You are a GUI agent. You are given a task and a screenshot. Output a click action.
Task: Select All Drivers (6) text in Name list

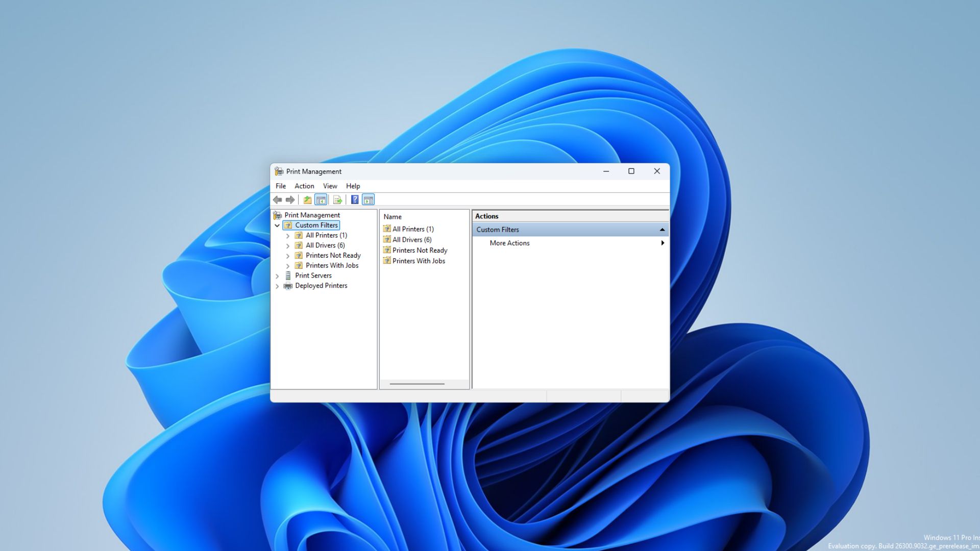click(x=412, y=240)
